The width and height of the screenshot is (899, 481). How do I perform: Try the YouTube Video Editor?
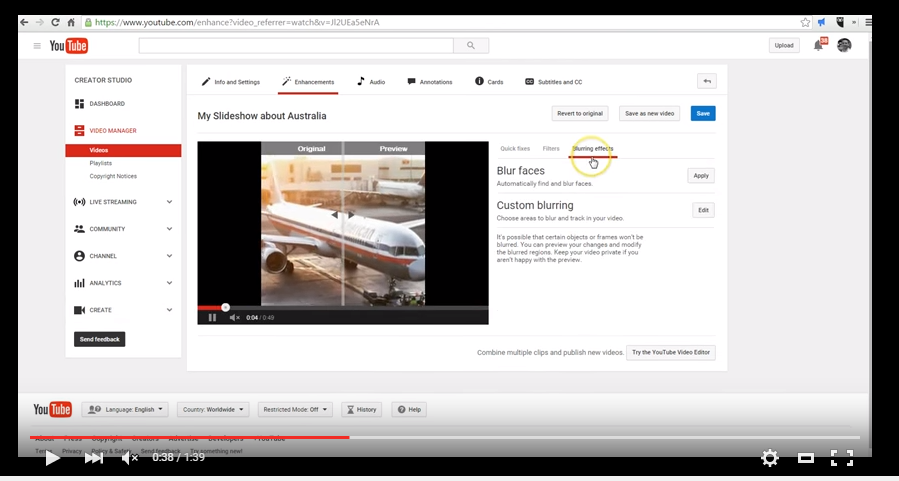[671, 353]
